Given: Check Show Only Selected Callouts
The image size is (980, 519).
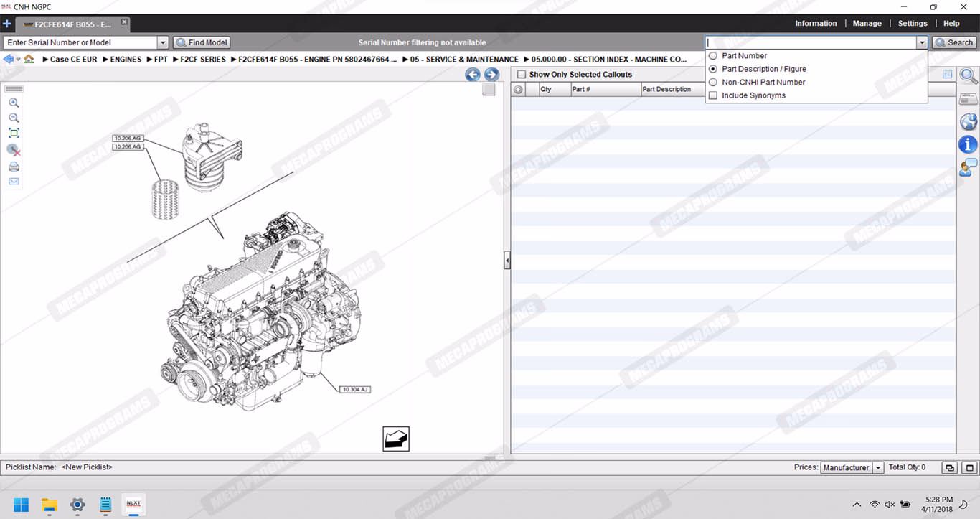Looking at the screenshot, I should (x=522, y=75).
